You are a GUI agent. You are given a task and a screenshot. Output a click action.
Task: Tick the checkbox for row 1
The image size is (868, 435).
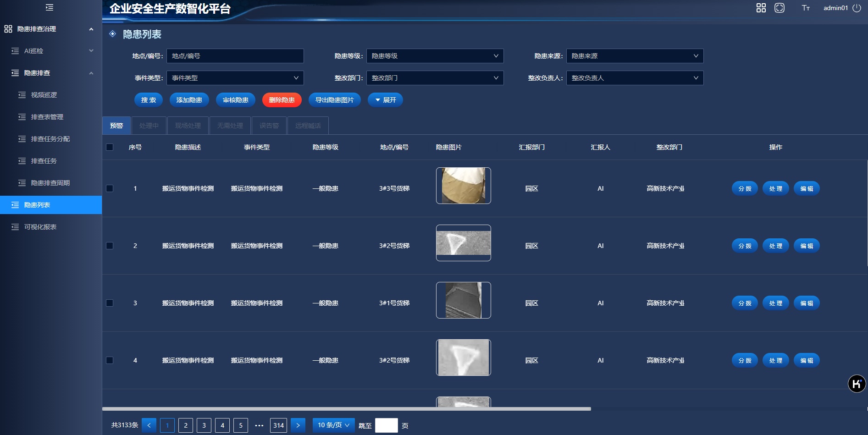click(x=110, y=188)
